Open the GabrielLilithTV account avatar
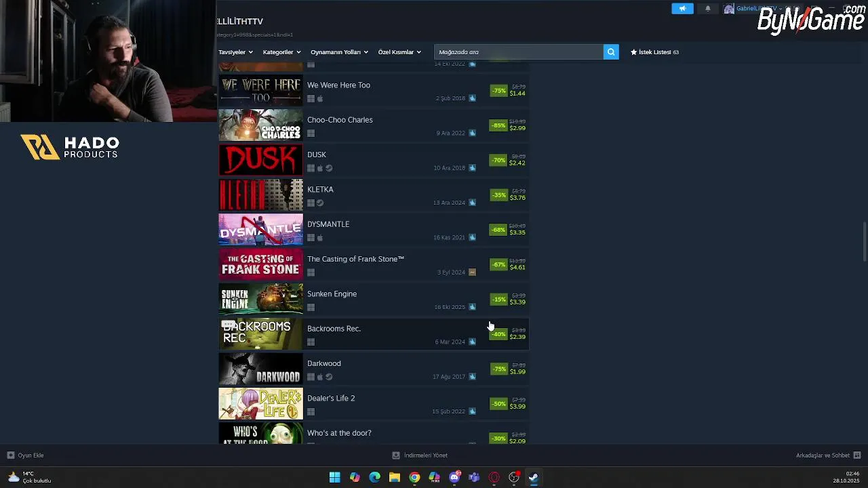This screenshot has width=868, height=488. click(x=729, y=9)
